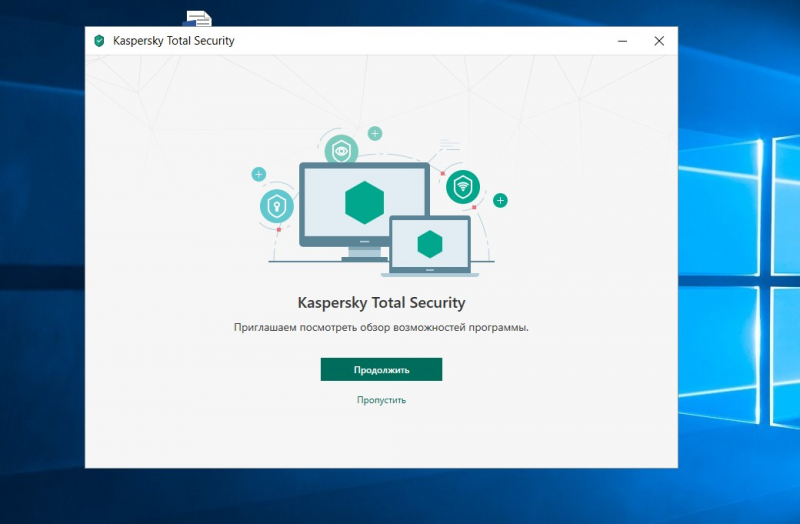The image size is (800, 524).
Task: Click the 'Kaspersky Total Security' heading text
Action: 381,303
